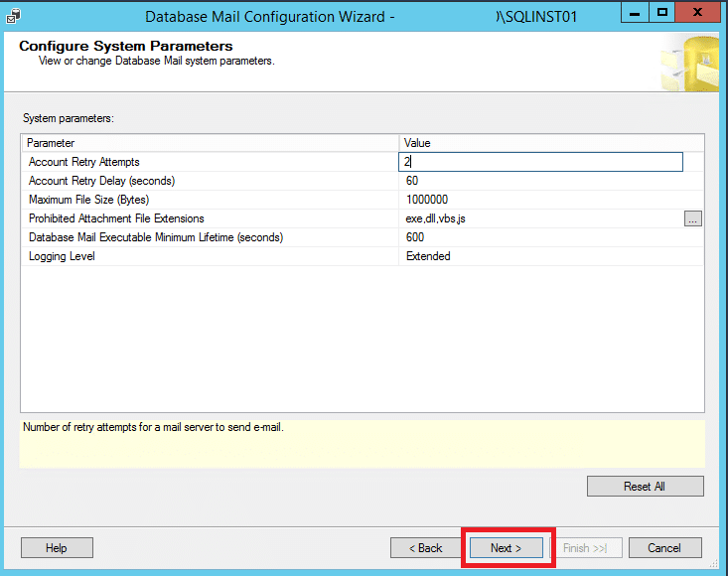Click the retry attempts description text
The width and height of the screenshot is (728, 576).
(x=153, y=427)
